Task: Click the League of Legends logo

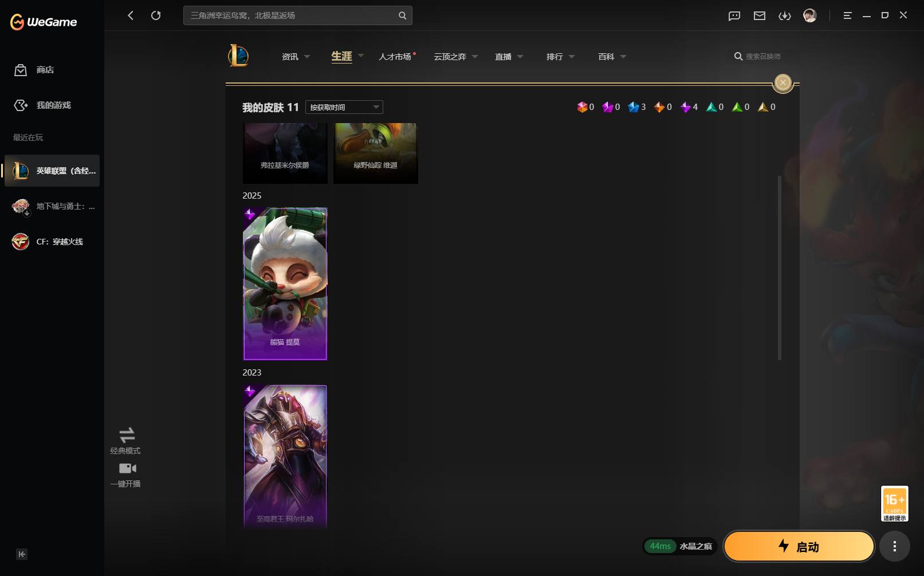Action: [238, 56]
